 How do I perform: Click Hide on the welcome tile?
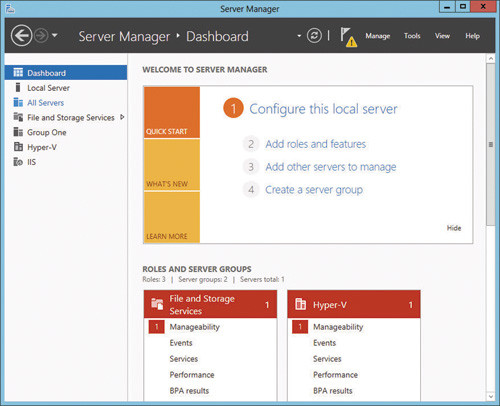tap(454, 228)
